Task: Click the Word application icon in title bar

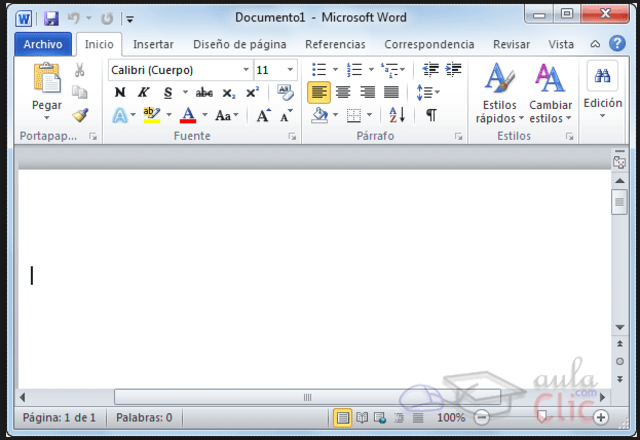Action: coord(23,18)
